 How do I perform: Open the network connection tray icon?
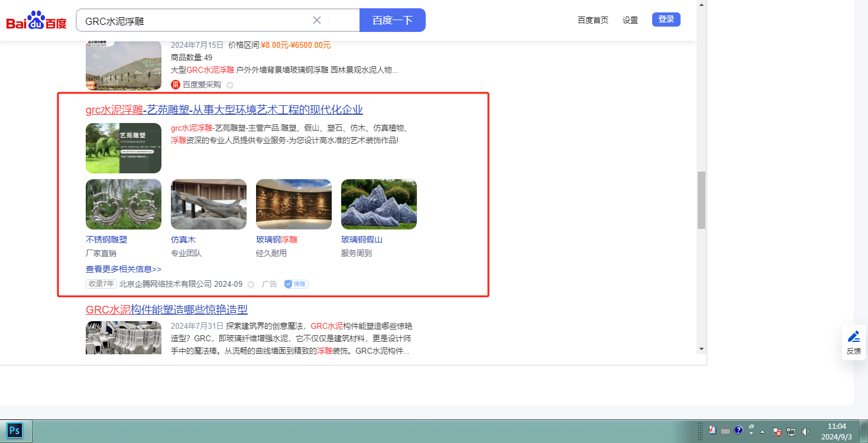792,431
